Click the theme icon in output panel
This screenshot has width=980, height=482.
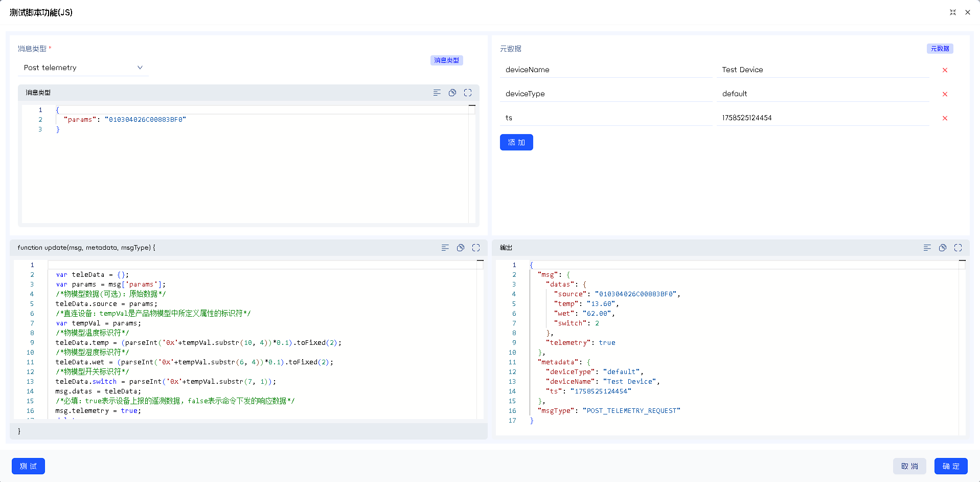point(943,248)
